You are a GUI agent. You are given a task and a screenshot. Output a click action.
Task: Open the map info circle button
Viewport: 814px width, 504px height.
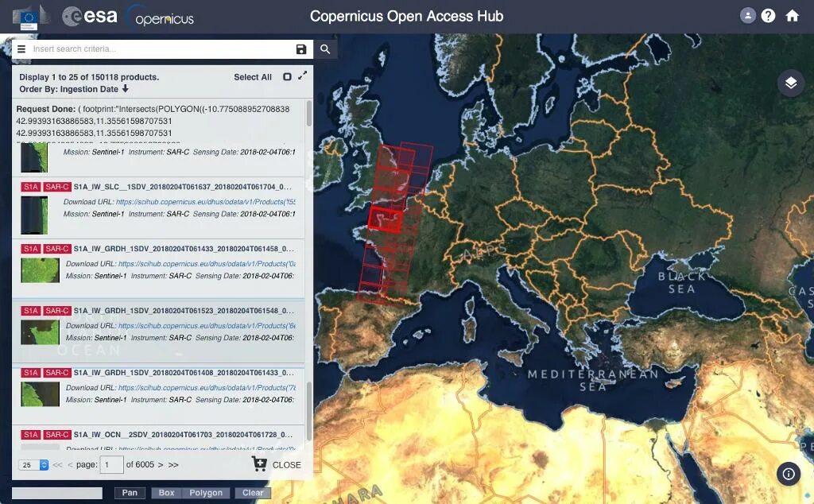pos(789,473)
